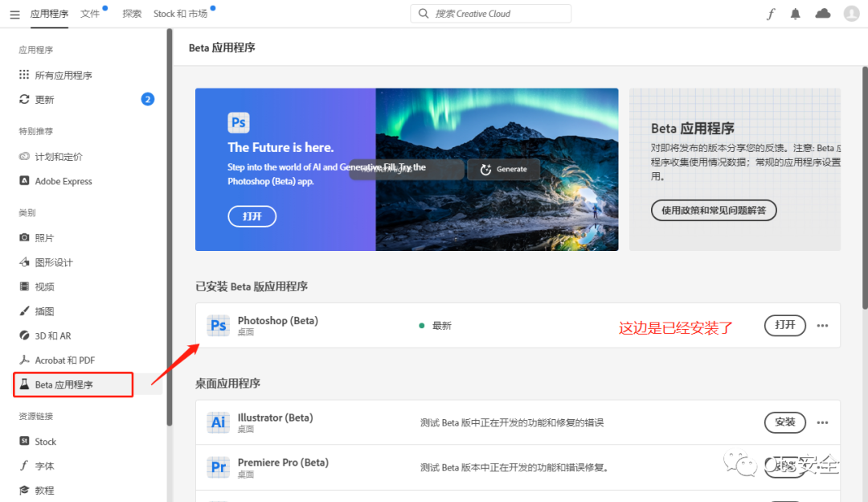Open the hamburger menu icon
868x502 pixels.
(x=15, y=14)
